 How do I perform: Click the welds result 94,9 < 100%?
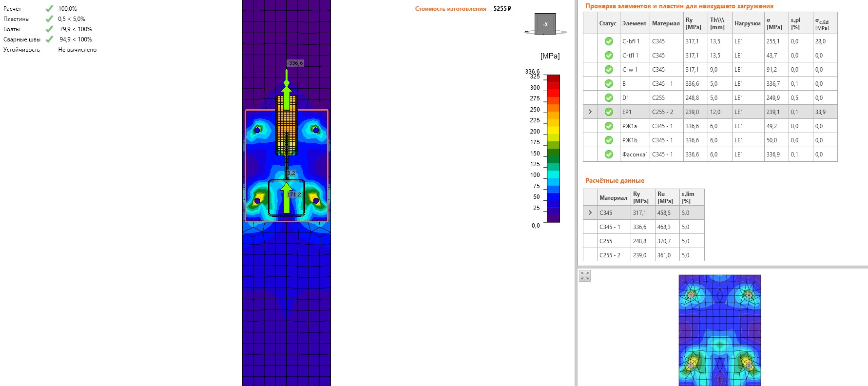(x=76, y=39)
